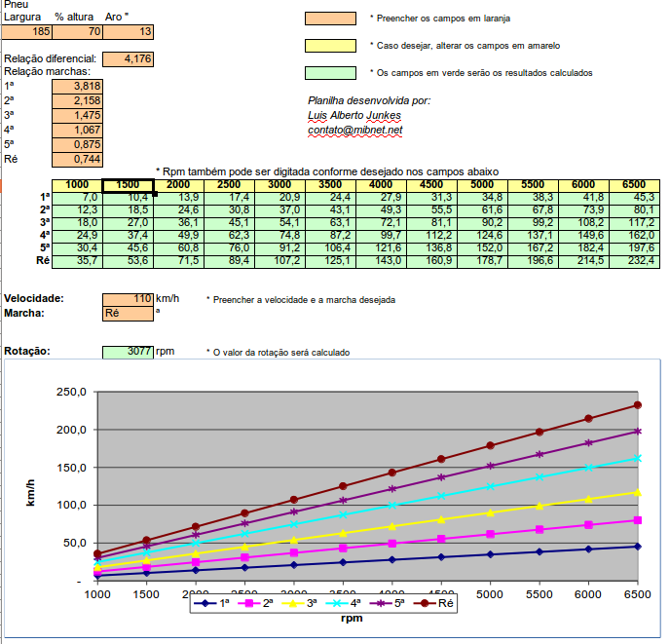Image resolution: width=670 pixels, height=644 pixels.
Task: Select the 3500 rpm header cell
Action: [330, 185]
